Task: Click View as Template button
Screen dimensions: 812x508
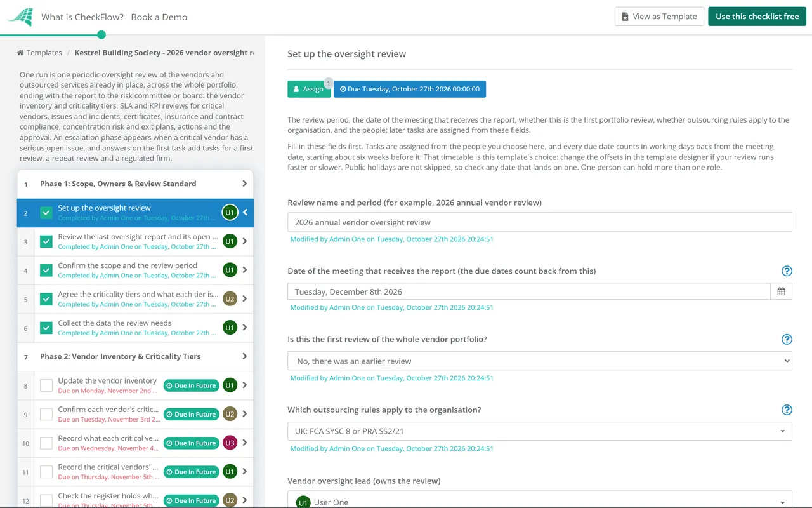Action: (659, 17)
